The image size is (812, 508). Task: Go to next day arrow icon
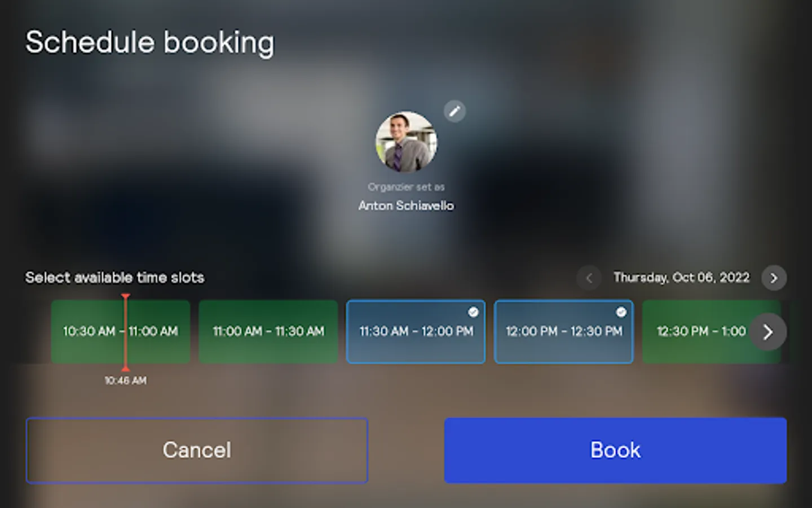click(774, 278)
